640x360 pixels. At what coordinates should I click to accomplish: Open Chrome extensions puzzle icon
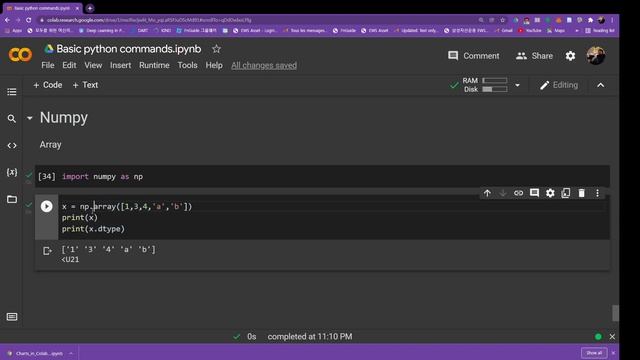click(590, 20)
